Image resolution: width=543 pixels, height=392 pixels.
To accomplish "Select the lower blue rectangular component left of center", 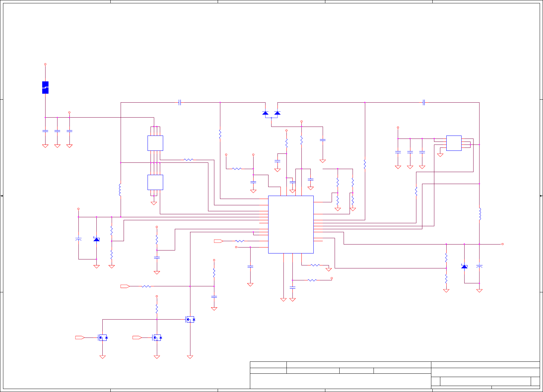I will tap(155, 182).
